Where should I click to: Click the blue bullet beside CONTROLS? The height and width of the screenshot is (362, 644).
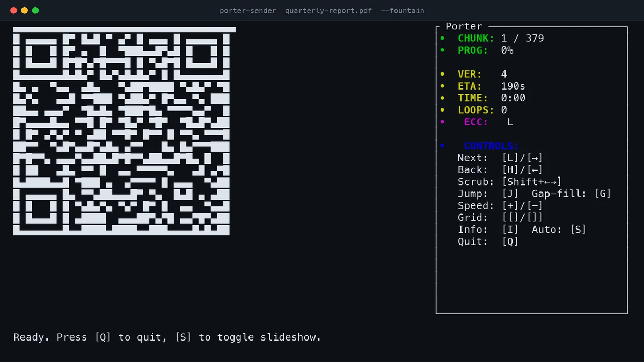[443, 146]
